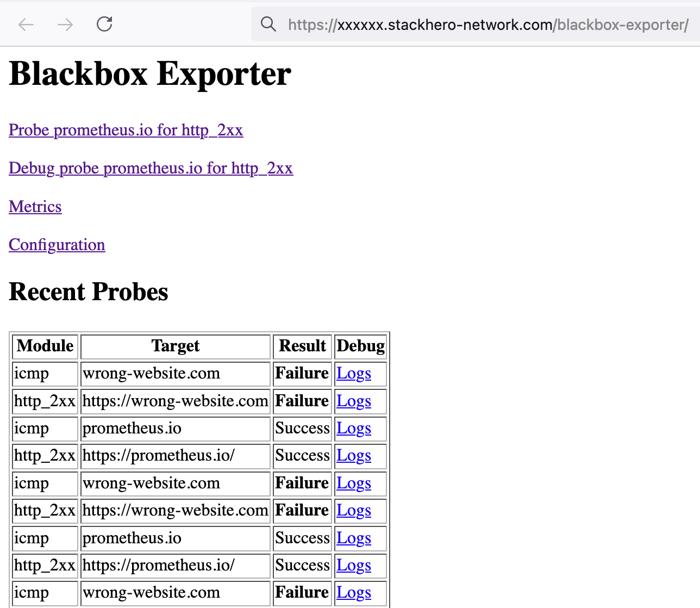
Task: Open Logs in the last wrong-website.com row
Action: coord(353,593)
